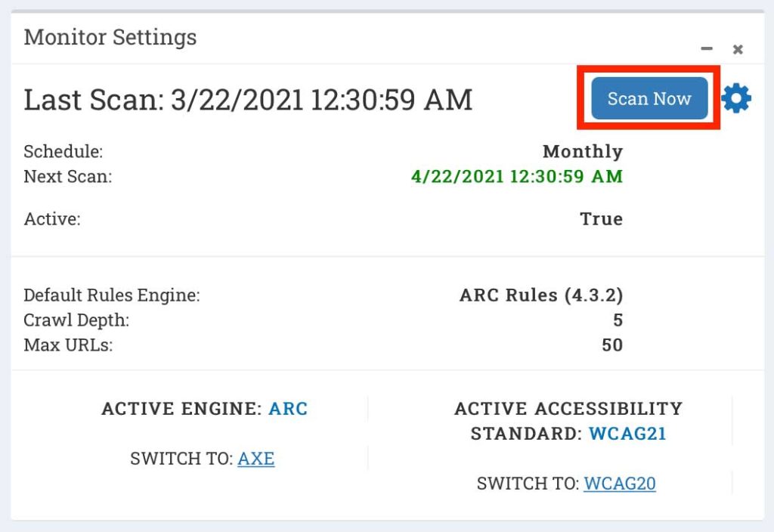The width and height of the screenshot is (774, 532).
Task: Switch the active engine to AXE
Action: [x=256, y=459]
